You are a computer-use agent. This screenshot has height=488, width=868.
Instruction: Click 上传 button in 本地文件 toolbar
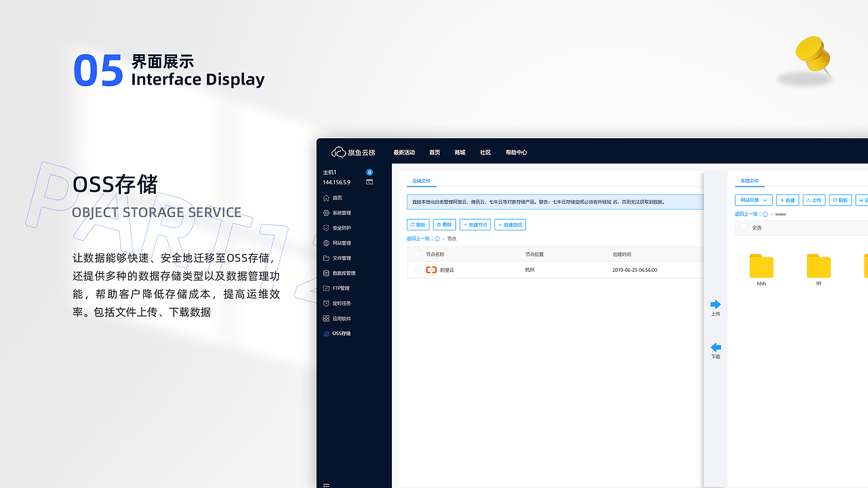(814, 200)
